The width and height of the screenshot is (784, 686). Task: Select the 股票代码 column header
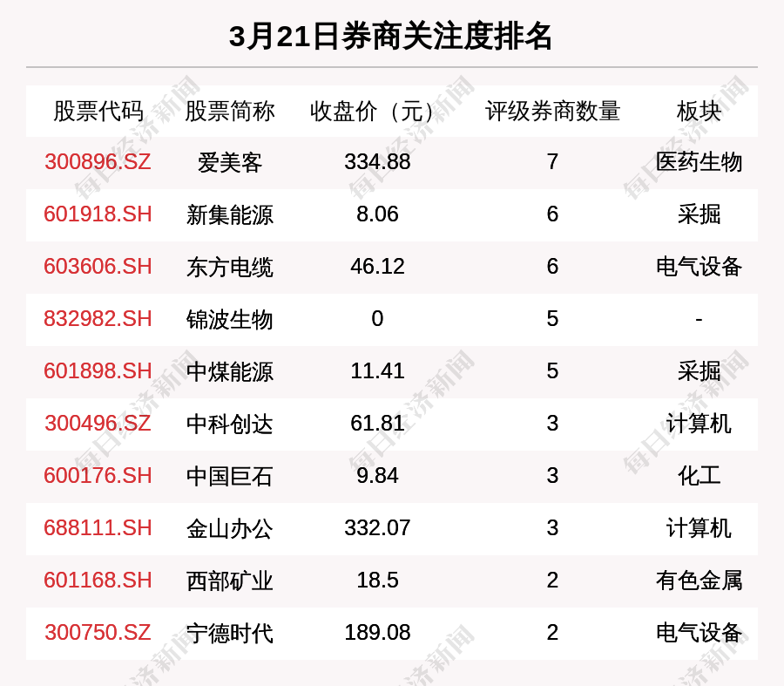pyautogui.click(x=98, y=111)
